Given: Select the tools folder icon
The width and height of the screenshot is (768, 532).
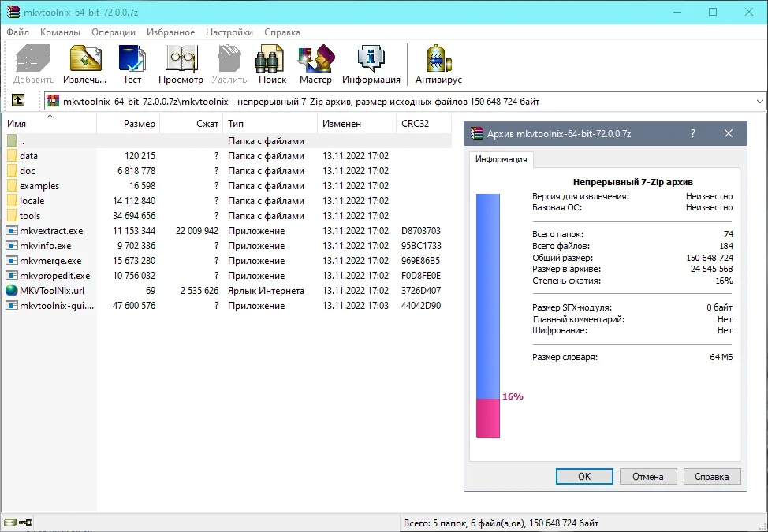Looking at the screenshot, I should [x=13, y=216].
